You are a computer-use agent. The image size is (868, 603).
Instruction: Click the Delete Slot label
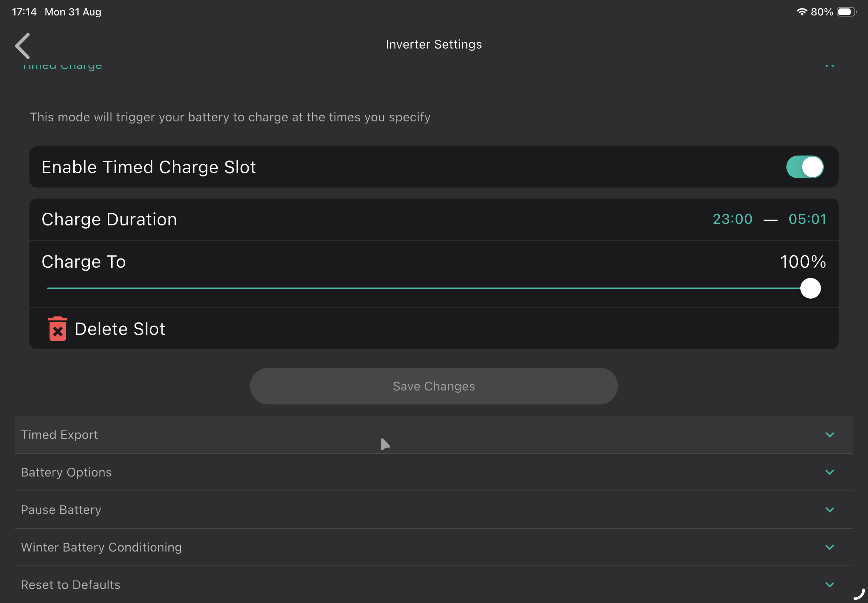tap(120, 329)
